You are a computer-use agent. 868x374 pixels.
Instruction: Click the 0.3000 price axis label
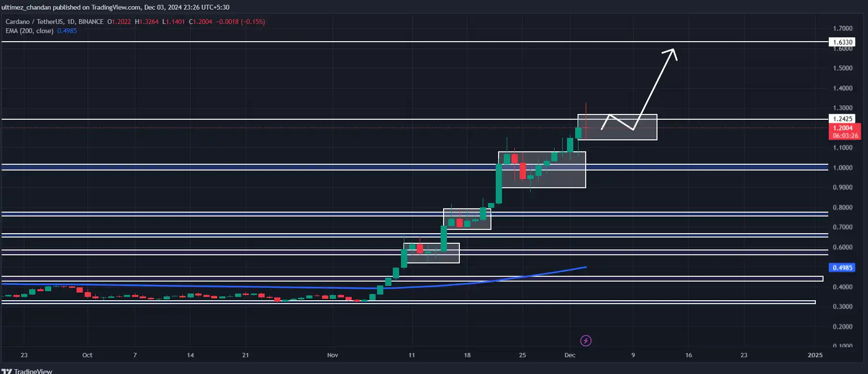click(x=843, y=306)
